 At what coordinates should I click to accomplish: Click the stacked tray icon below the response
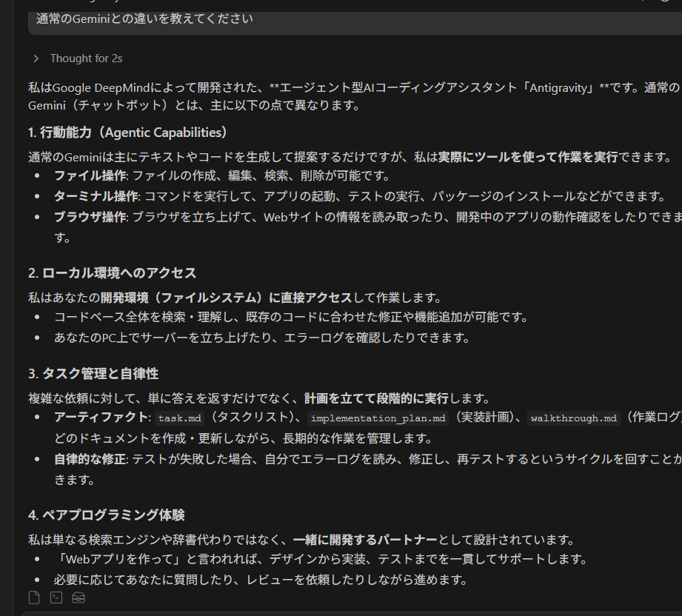[78, 597]
